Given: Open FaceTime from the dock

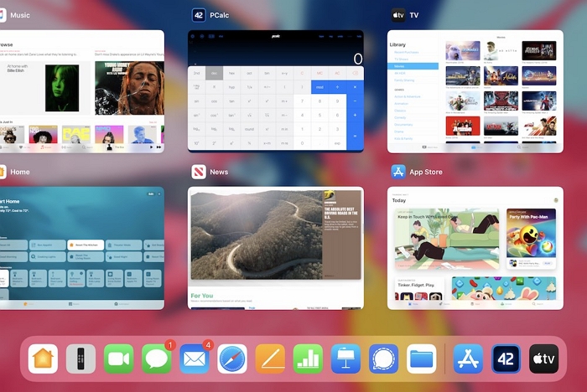Looking at the screenshot, I should tap(119, 359).
